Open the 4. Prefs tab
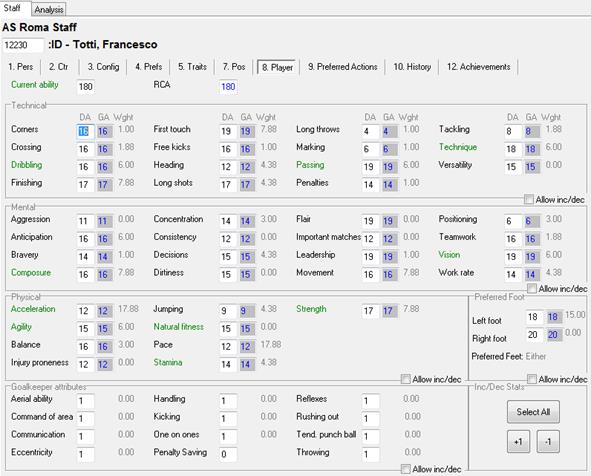 pyautogui.click(x=149, y=67)
